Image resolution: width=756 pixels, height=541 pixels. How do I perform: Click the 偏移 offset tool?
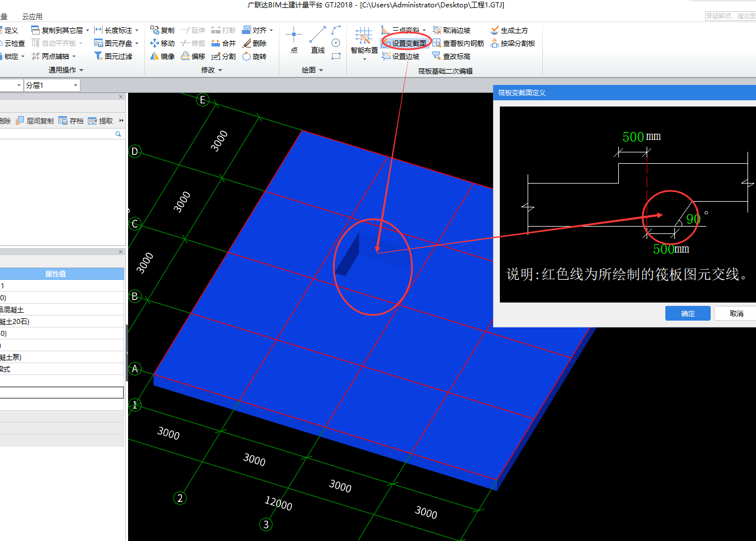click(x=193, y=57)
